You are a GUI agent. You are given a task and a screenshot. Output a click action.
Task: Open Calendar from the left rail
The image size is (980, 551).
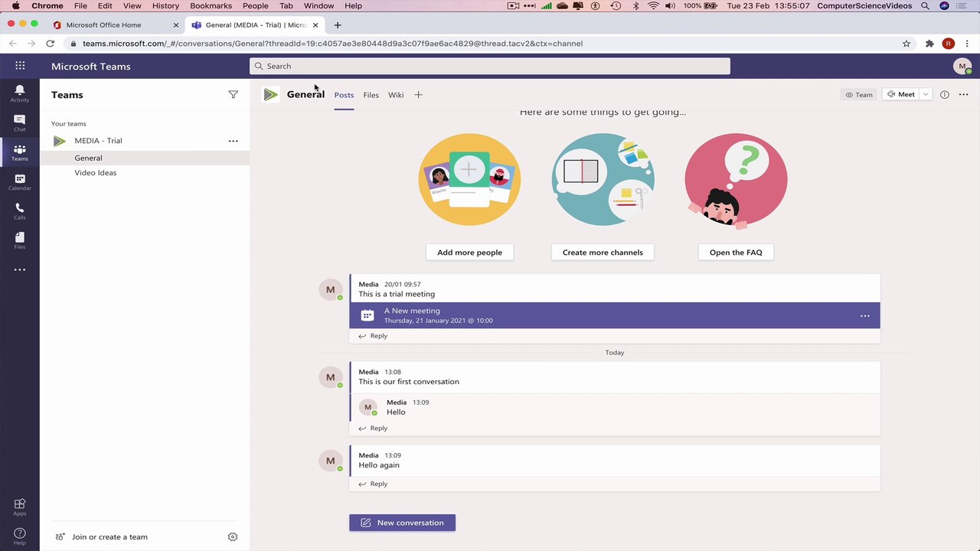tap(20, 182)
